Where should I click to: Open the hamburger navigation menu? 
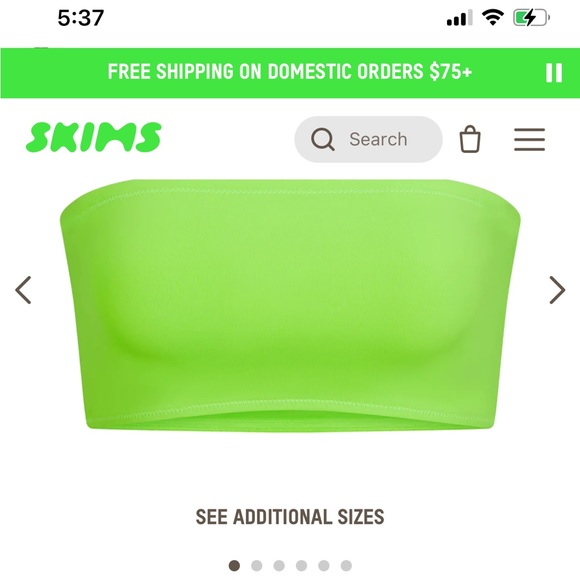click(x=529, y=139)
